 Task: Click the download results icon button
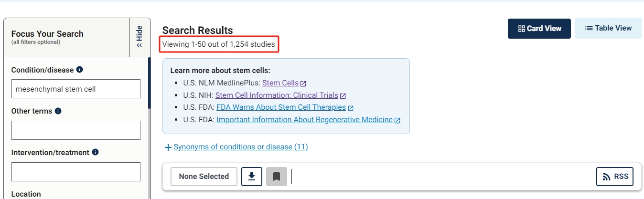pos(251,177)
